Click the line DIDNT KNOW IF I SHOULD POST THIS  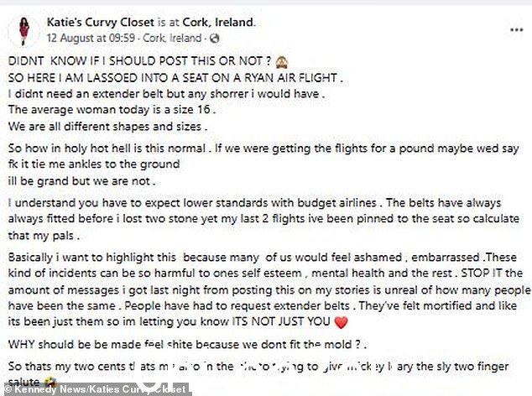(139, 61)
